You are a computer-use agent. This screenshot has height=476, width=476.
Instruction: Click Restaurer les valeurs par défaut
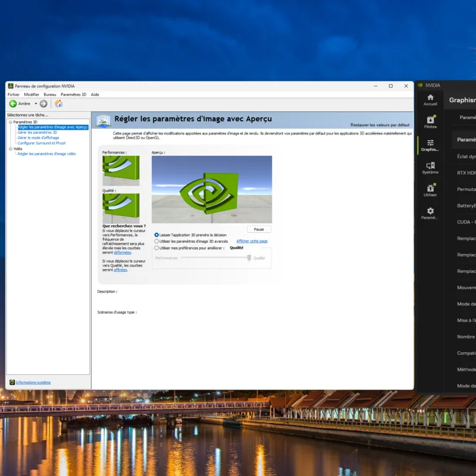pyautogui.click(x=380, y=125)
